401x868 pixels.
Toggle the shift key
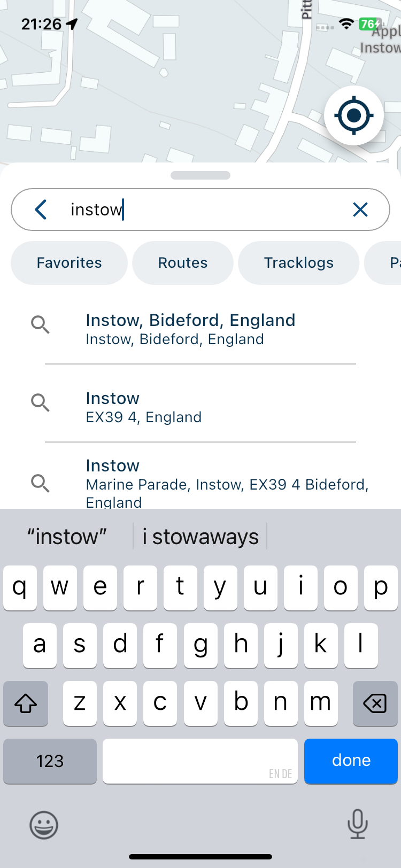[x=26, y=703]
